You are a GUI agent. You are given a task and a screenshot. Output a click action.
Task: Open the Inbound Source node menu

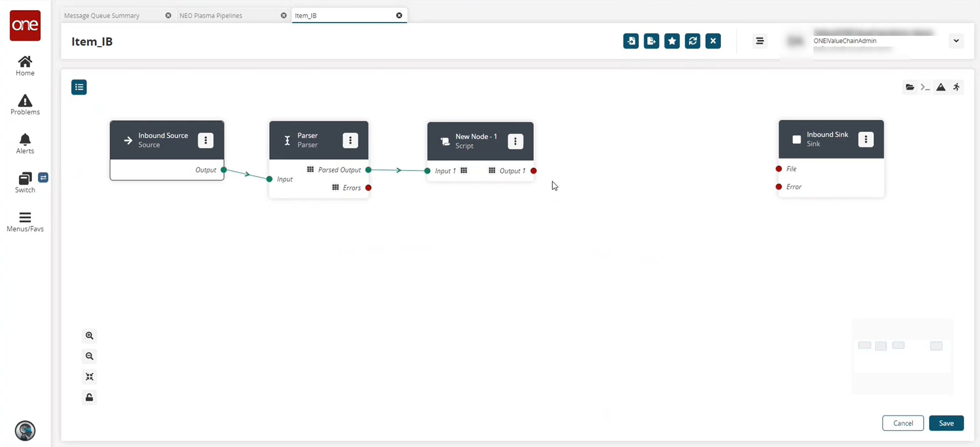tap(206, 140)
